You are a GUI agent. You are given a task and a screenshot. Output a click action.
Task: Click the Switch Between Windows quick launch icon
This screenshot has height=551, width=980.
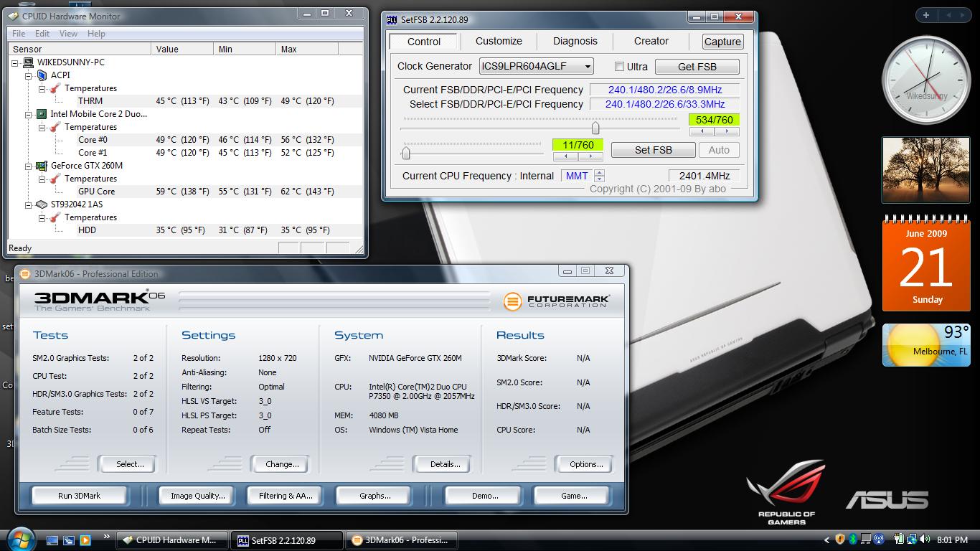pos(69,540)
